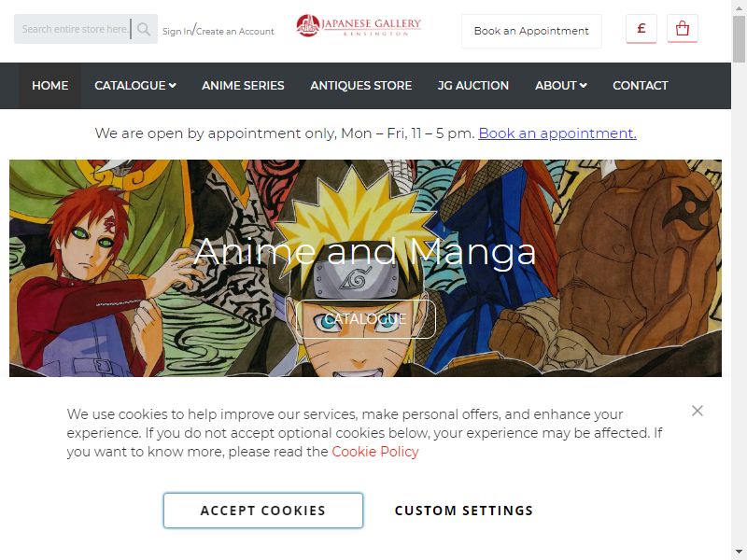Dismiss the cookie banner with the X
747x560 pixels.
click(698, 411)
